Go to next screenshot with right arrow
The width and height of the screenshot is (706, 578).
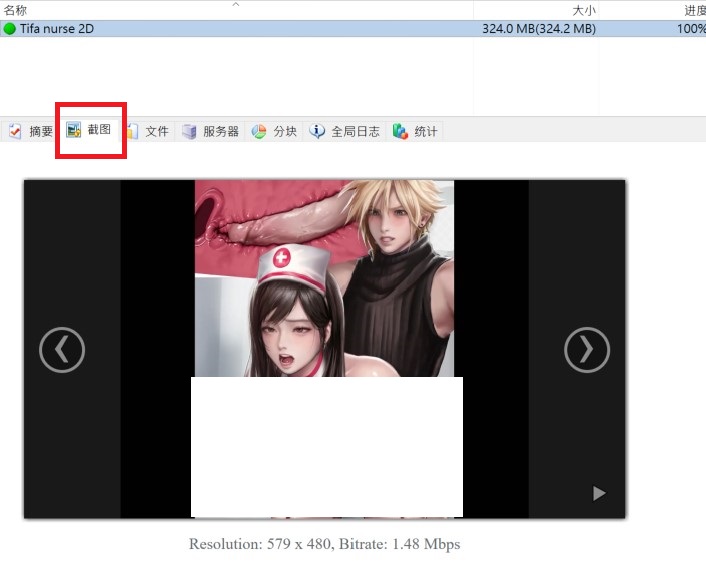point(587,350)
